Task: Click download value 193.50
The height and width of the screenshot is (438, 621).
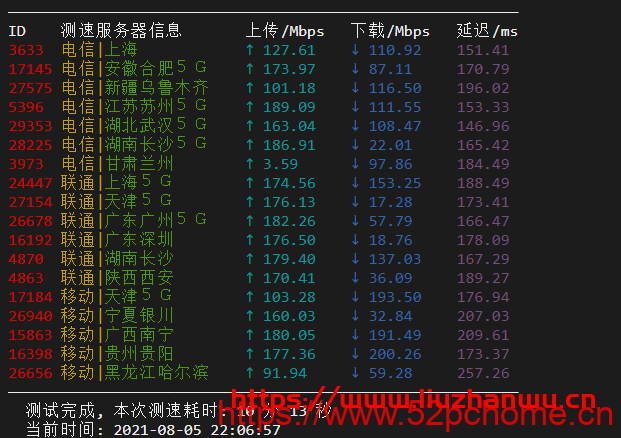Action: [395, 297]
